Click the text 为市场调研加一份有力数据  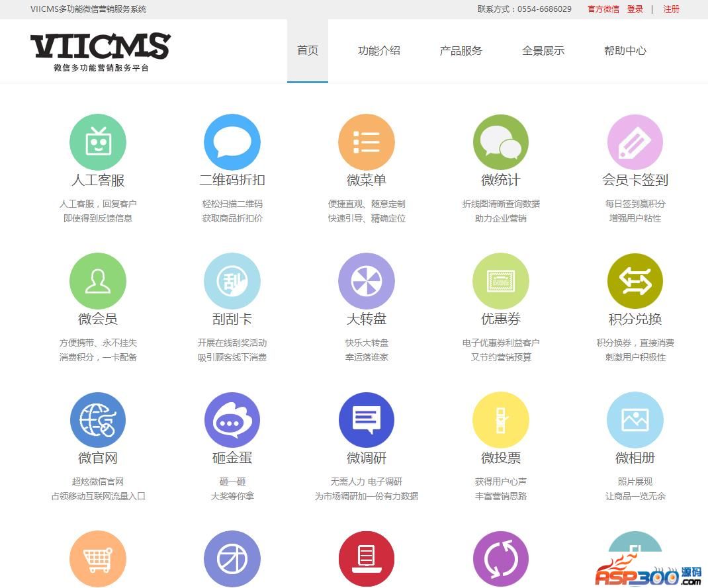[367, 496]
